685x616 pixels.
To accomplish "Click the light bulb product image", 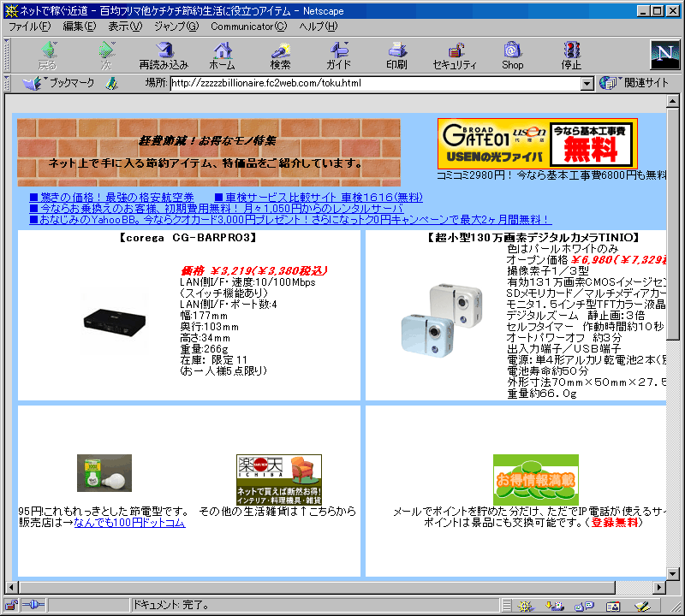I will [104, 473].
